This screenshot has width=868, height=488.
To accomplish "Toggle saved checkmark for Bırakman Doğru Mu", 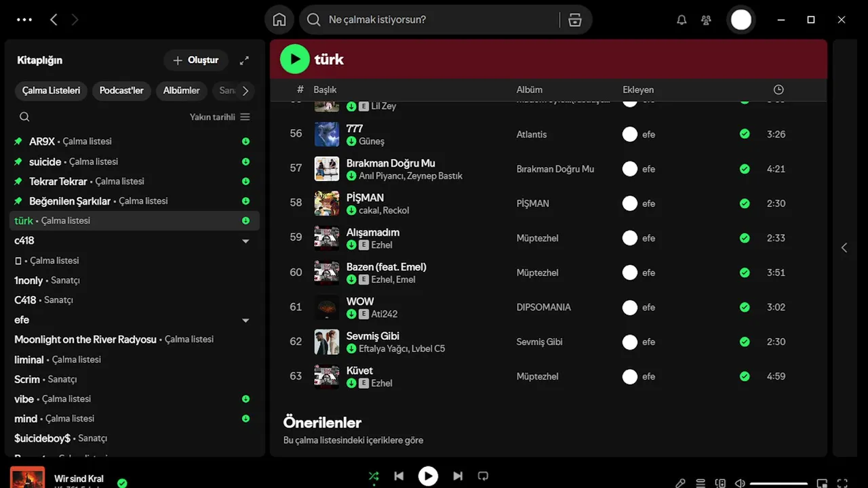I will 745,169.
